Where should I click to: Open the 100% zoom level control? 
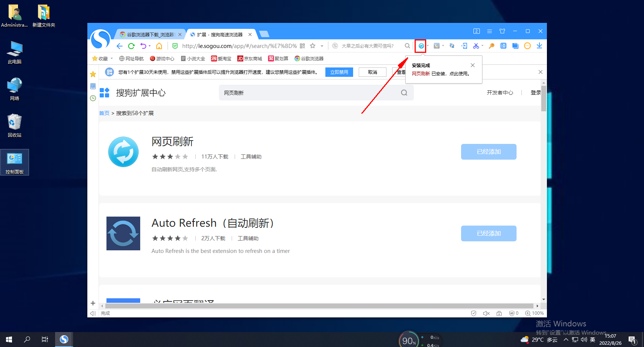(535, 313)
